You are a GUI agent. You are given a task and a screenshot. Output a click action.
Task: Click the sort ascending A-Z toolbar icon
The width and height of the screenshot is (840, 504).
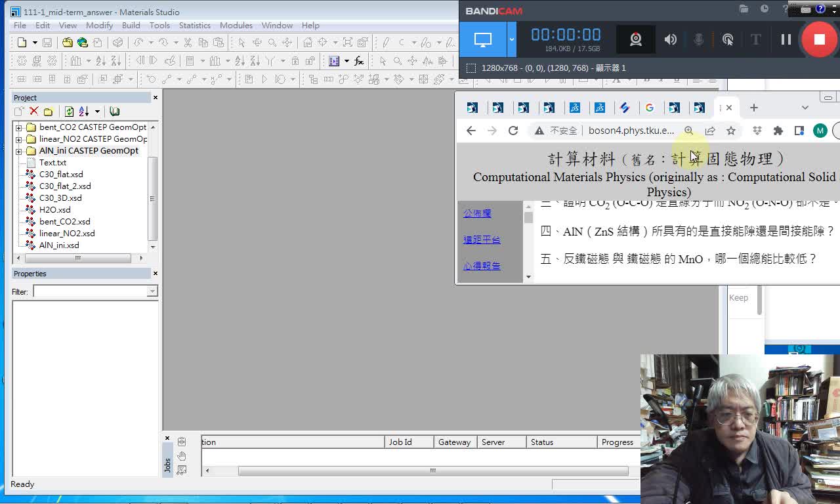pyautogui.click(x=101, y=61)
